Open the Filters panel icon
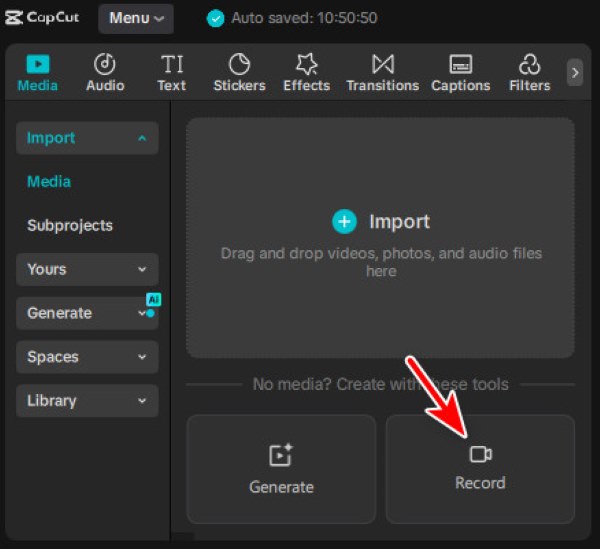This screenshot has width=600, height=549. (529, 64)
